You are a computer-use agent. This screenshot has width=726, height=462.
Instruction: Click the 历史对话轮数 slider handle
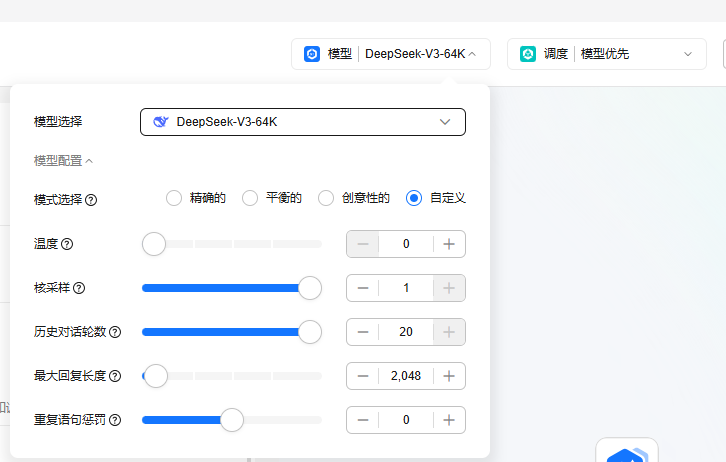pos(310,332)
